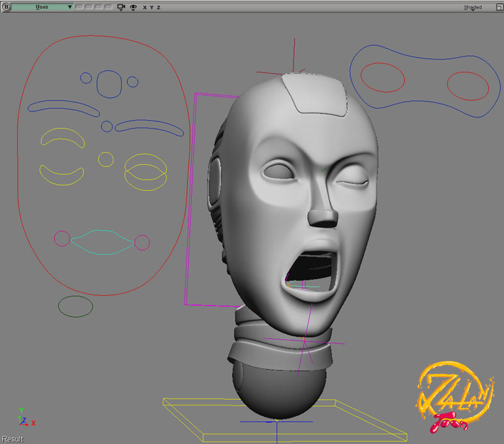Click the XYZ axis gizmo

[23, 419]
